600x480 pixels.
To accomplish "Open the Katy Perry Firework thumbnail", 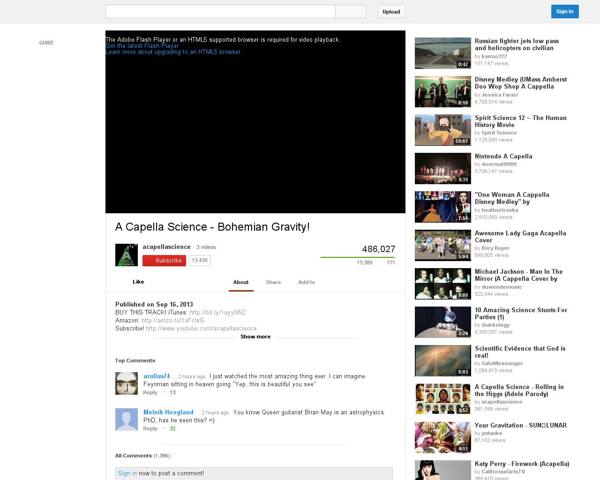I will click(x=442, y=470).
